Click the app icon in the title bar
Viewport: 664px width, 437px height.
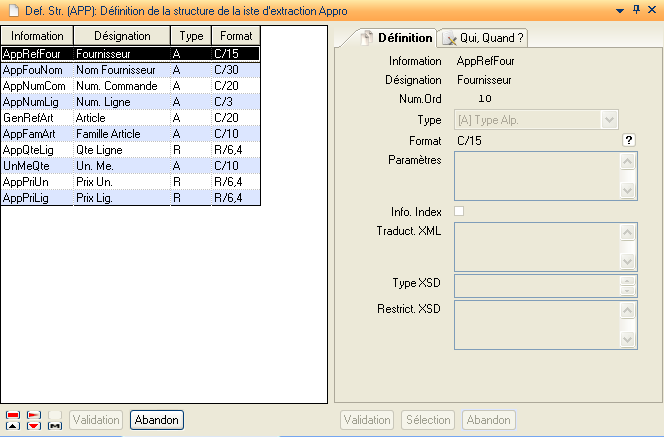[11, 10]
